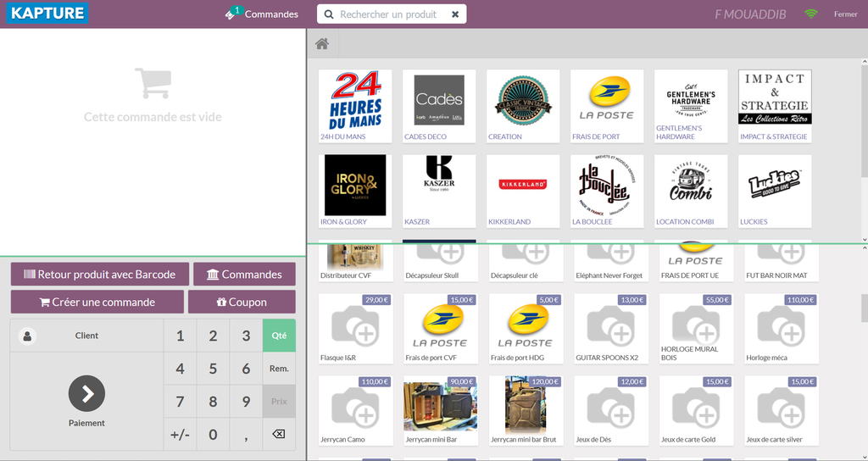Add Décapsuleur clé product

(x=526, y=263)
